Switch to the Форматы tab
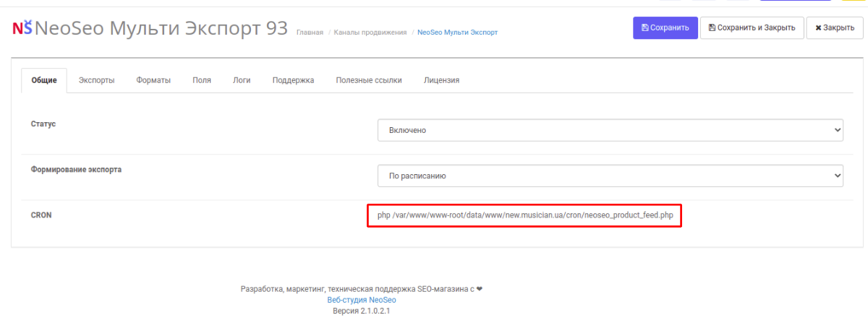The image size is (868, 336). [153, 80]
